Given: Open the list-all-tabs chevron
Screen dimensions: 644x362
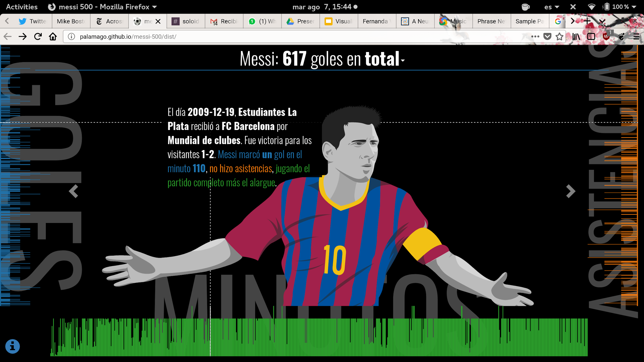Looking at the screenshot, I should point(602,21).
